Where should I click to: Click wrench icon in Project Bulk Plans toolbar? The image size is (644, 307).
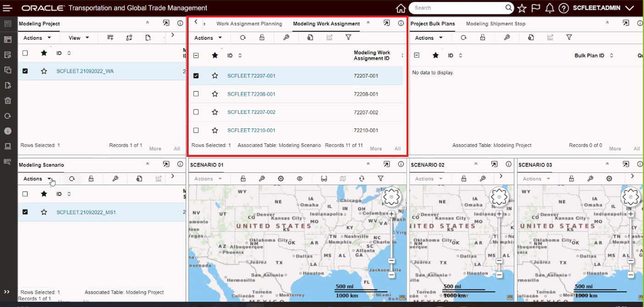coord(507,38)
